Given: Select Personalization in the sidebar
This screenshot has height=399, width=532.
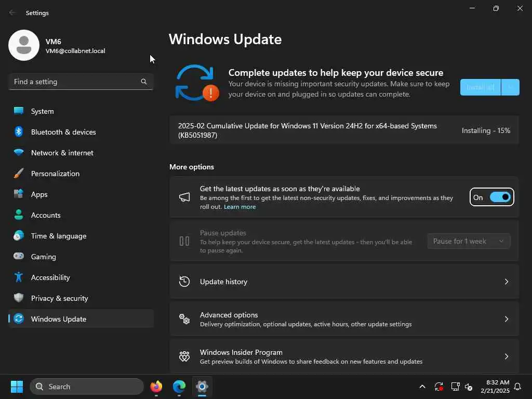Looking at the screenshot, I should point(81,174).
